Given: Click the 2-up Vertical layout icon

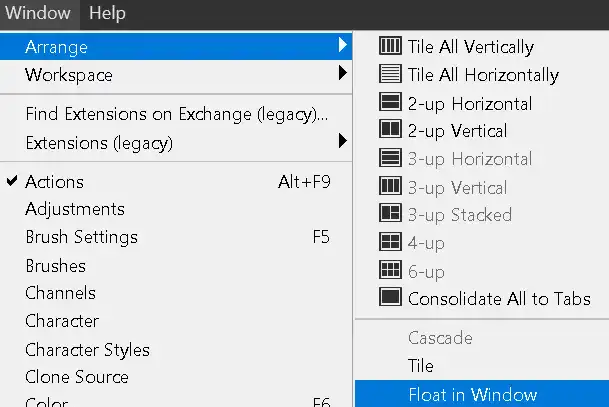Looking at the screenshot, I should point(391,130).
